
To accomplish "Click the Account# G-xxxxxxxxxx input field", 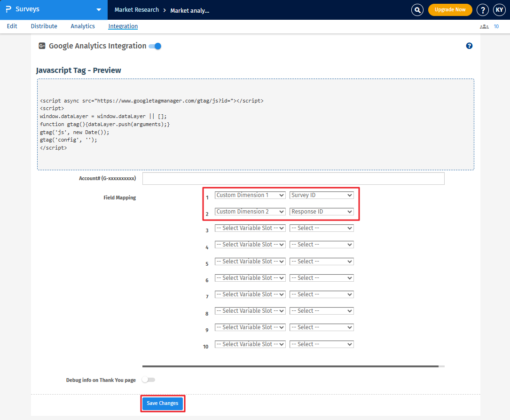I will 293,179.
